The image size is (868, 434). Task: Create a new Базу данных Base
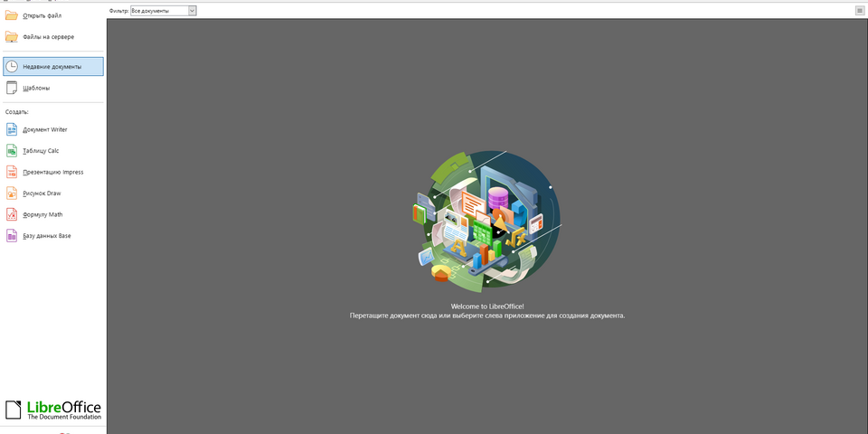click(46, 236)
